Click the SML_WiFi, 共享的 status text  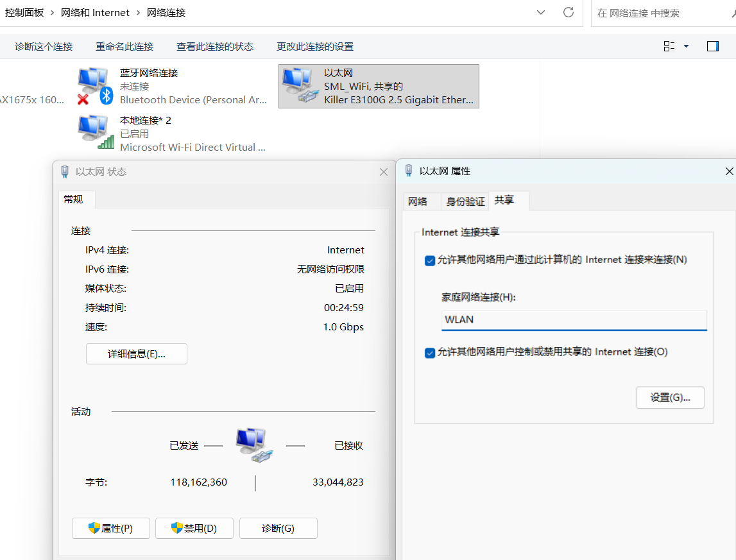(x=363, y=87)
